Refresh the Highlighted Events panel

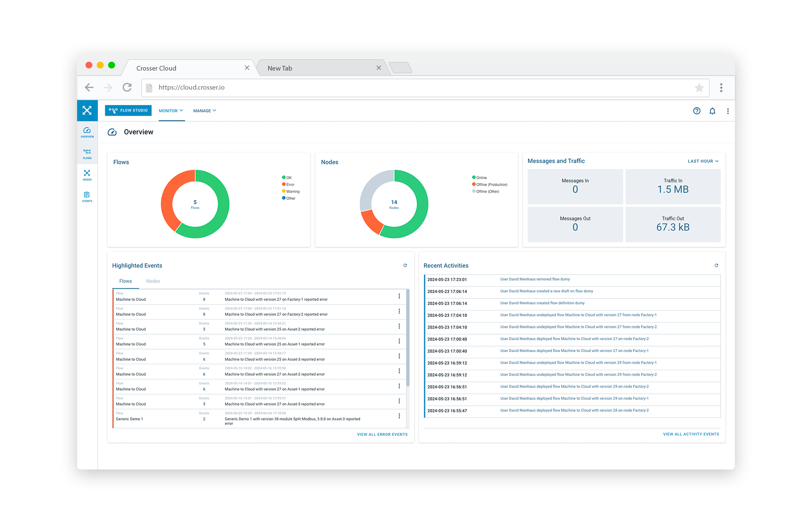click(405, 265)
